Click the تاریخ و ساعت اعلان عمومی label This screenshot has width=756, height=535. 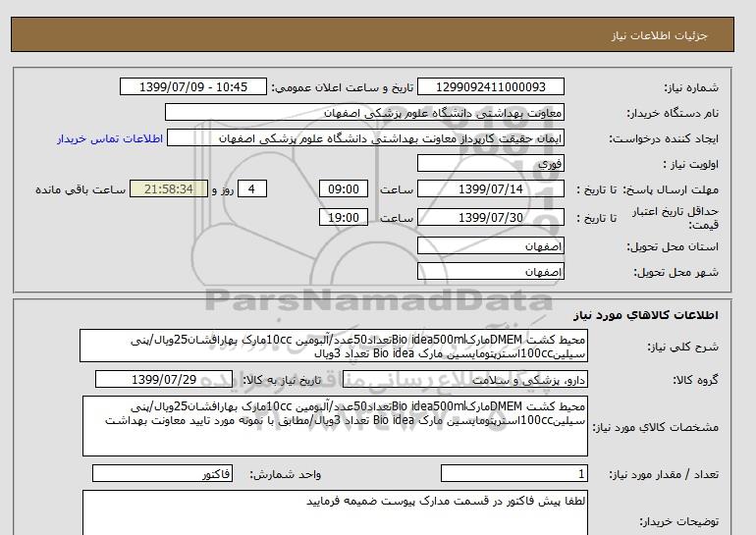coord(343,87)
